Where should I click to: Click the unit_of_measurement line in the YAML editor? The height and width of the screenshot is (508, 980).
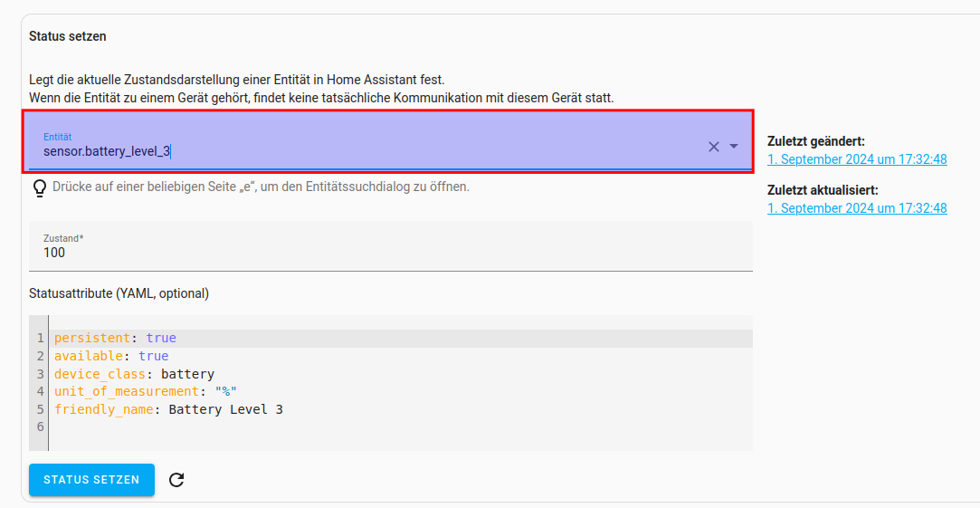click(146, 391)
